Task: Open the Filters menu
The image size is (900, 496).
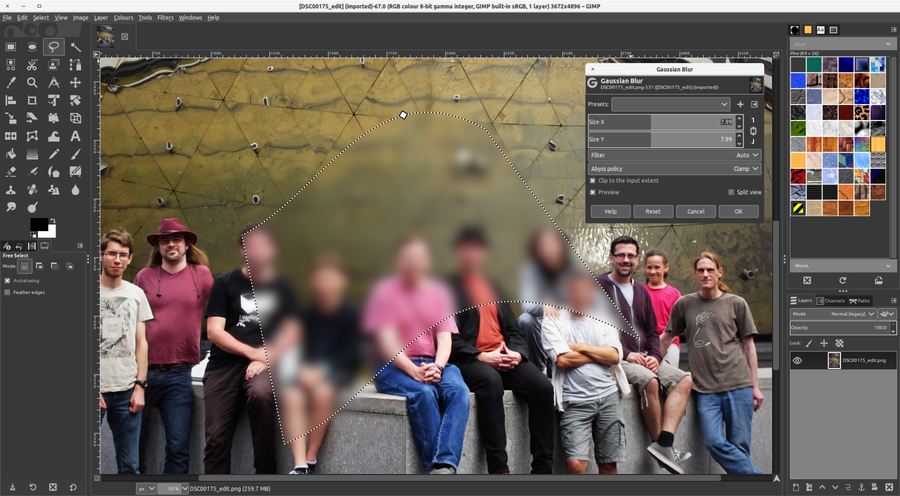Action: click(x=165, y=17)
